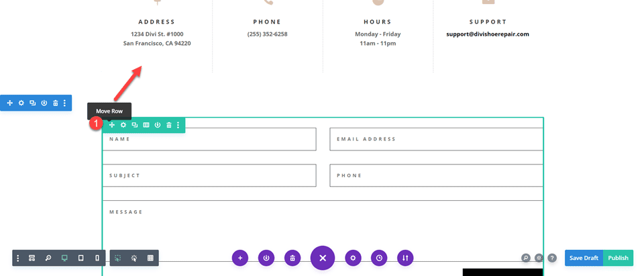Open portability import/export arrows button
644x276 pixels.
click(x=405, y=258)
